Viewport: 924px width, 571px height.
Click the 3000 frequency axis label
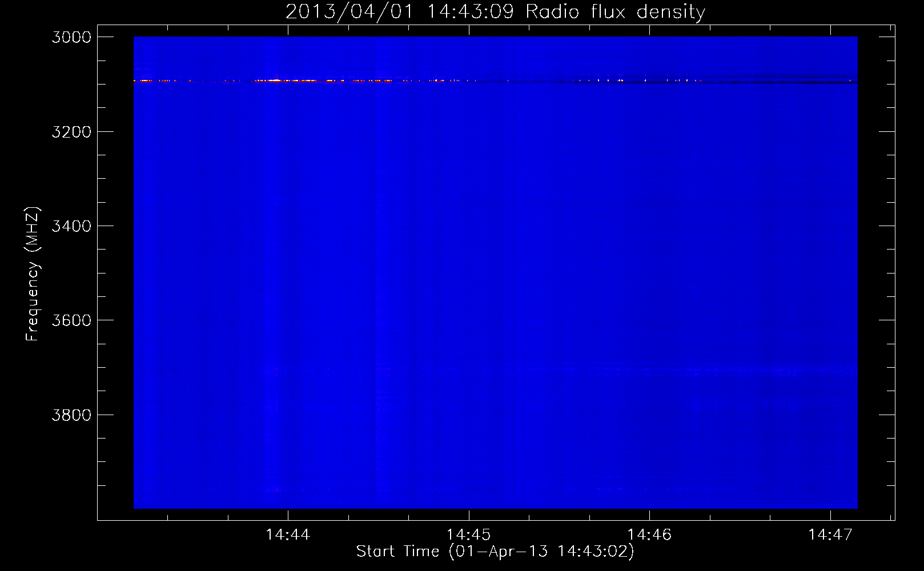(71, 37)
